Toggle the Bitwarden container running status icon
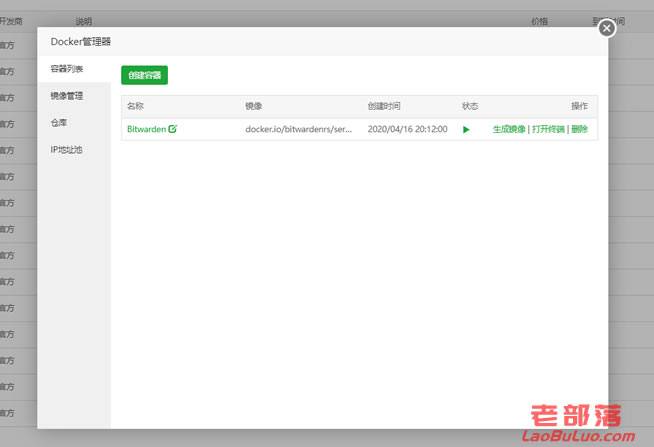 pos(466,130)
